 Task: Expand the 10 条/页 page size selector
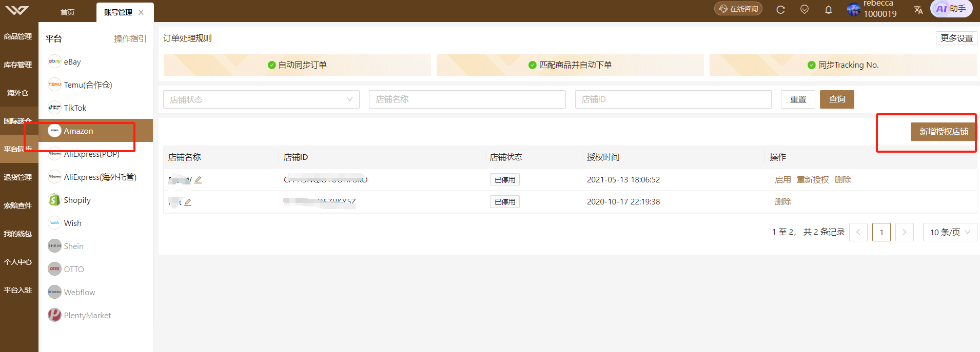pos(950,232)
